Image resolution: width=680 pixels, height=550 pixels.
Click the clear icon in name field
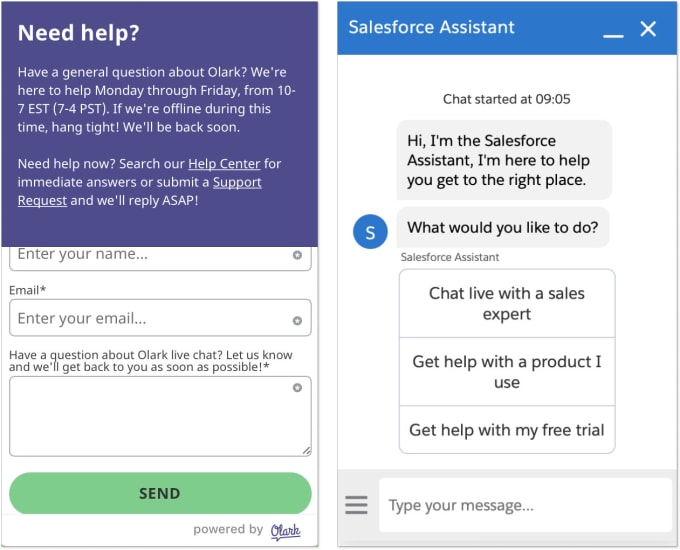click(x=297, y=255)
